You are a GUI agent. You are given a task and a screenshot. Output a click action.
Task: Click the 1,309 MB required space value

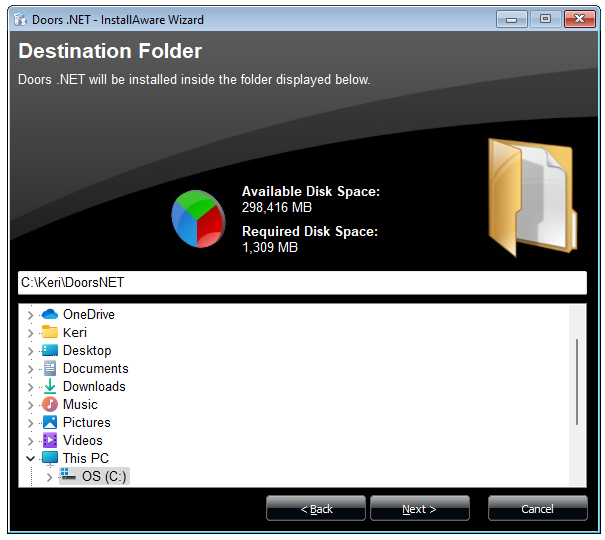(x=270, y=247)
